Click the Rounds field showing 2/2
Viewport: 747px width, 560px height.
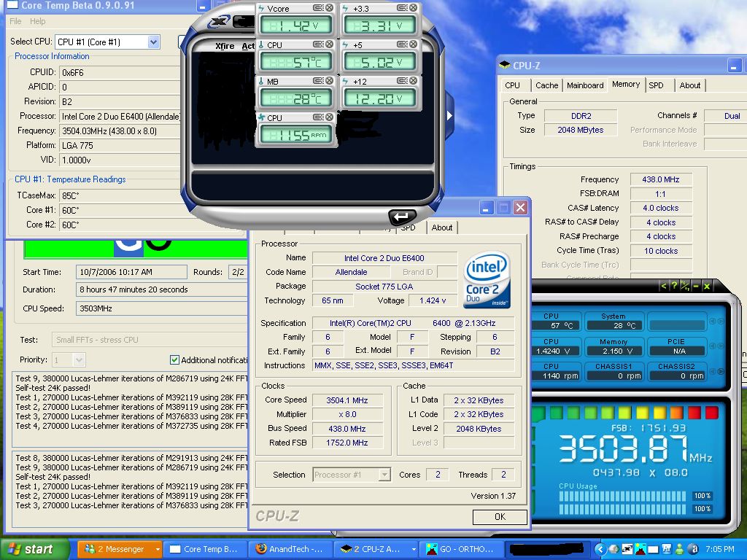coord(238,272)
